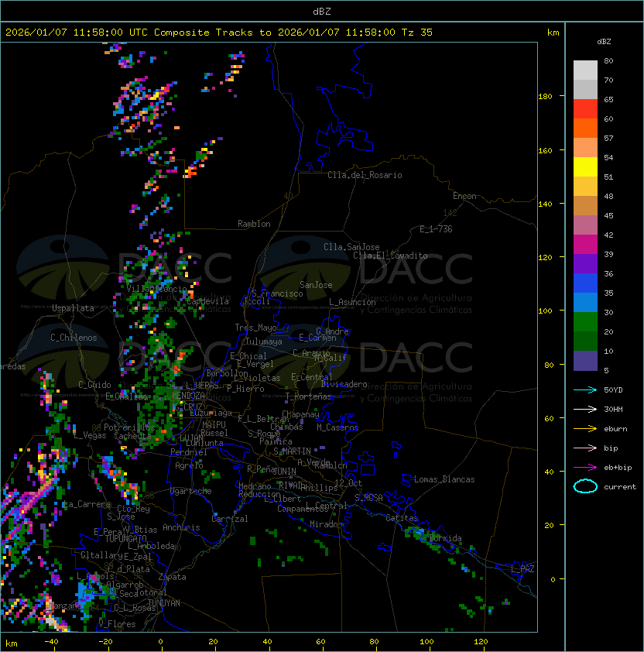This screenshot has width=644, height=652.
Task: Select the Uspallata place label
Action: [73, 308]
